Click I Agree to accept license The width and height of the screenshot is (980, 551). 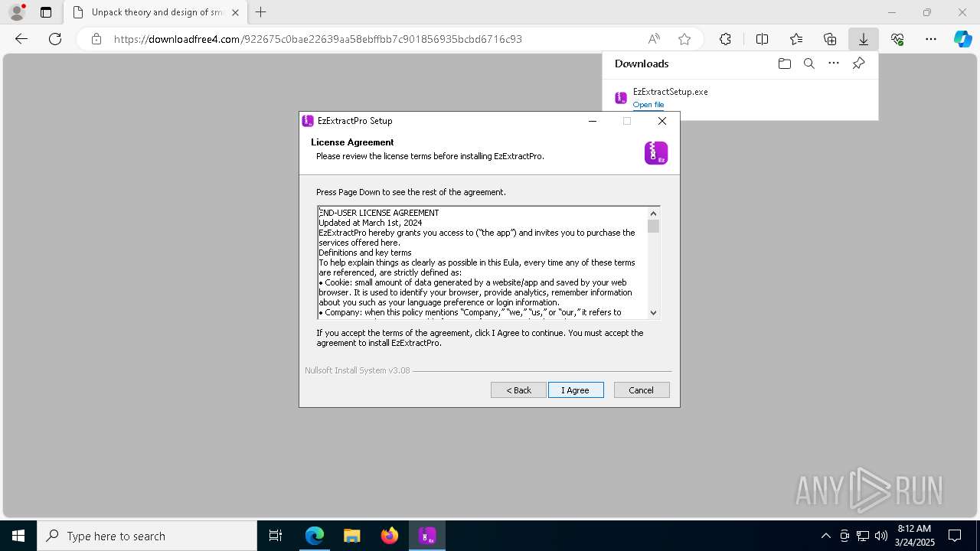coord(576,390)
